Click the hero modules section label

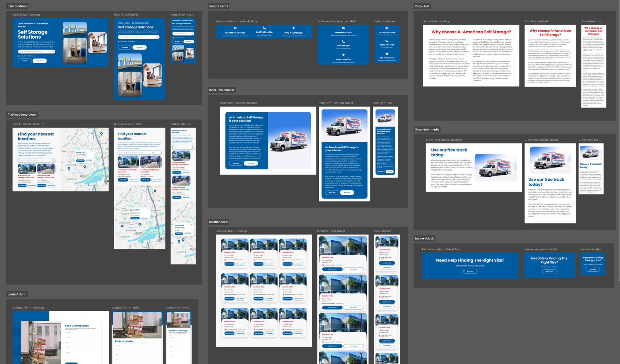(17, 6)
